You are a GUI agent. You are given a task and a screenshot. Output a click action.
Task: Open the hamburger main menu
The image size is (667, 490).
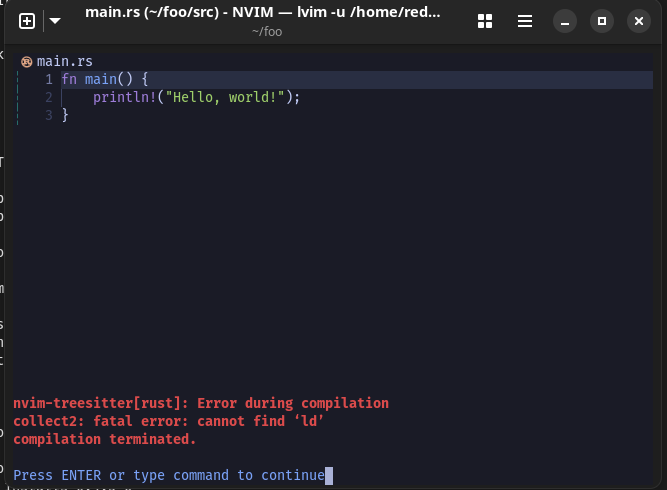525,21
